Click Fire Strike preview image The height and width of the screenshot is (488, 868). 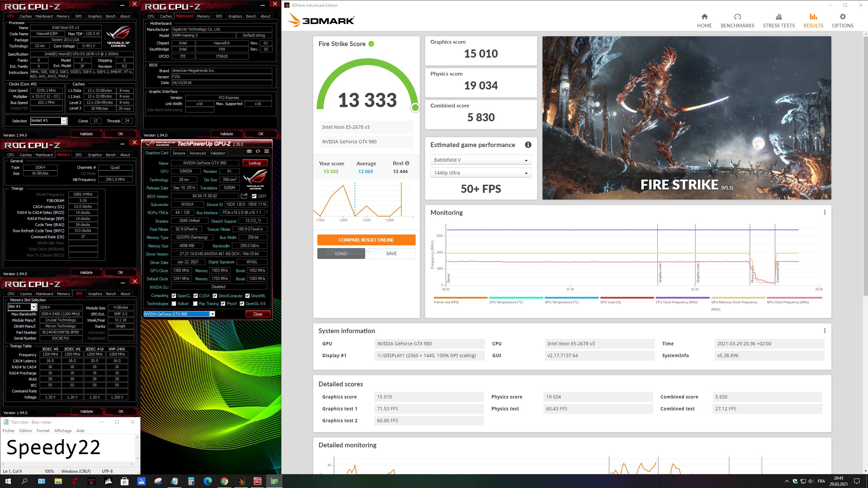(687, 118)
